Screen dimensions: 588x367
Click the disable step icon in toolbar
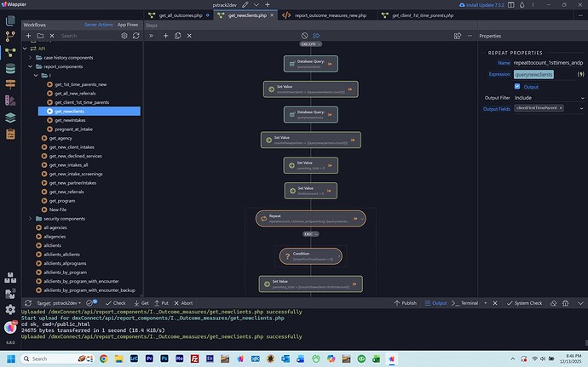click(304, 36)
